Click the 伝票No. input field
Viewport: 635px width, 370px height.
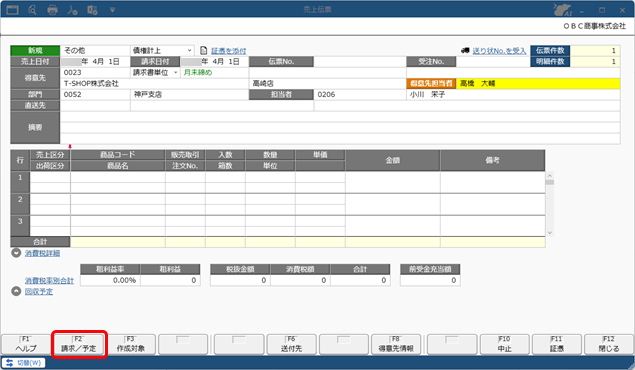click(360, 62)
